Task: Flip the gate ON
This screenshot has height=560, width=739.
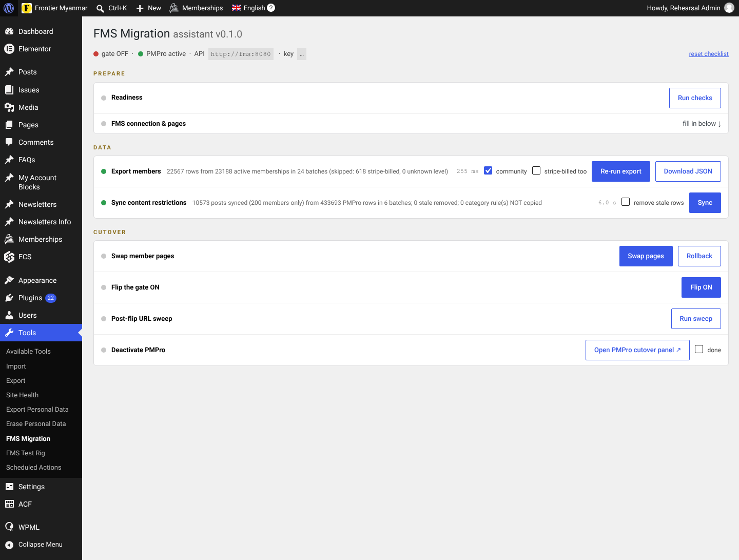Action: 701,287
